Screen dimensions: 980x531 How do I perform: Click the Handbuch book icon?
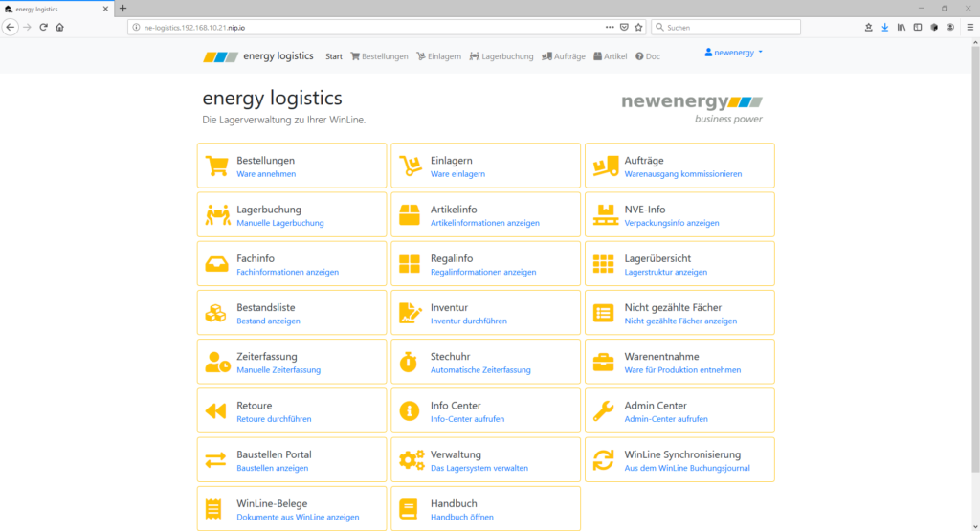pyautogui.click(x=409, y=509)
